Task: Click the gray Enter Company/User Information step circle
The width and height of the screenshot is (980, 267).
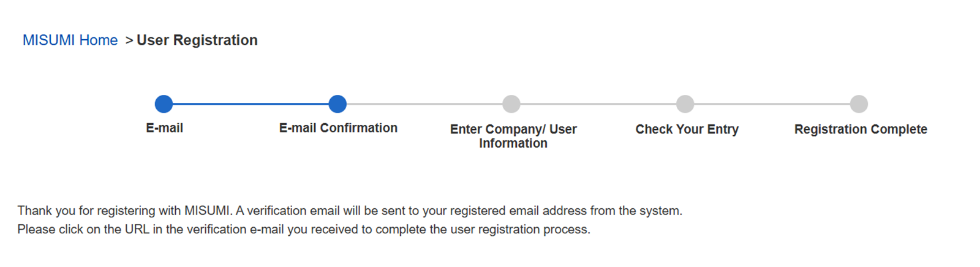Action: click(x=511, y=104)
